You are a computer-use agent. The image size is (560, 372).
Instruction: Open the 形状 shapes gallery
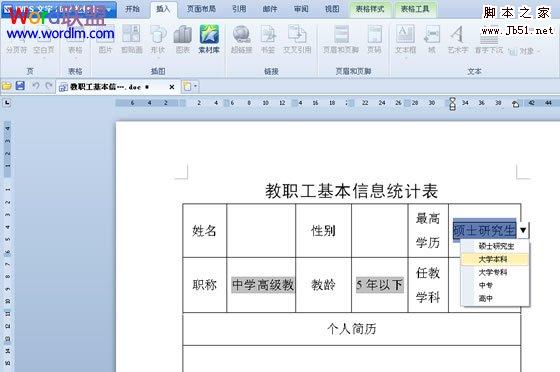click(158, 40)
